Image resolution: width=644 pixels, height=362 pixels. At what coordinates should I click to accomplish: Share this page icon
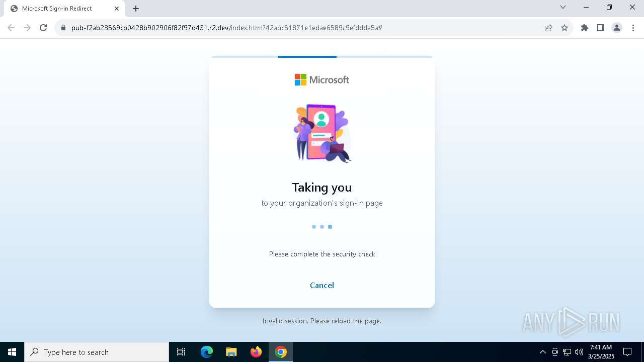[548, 28]
